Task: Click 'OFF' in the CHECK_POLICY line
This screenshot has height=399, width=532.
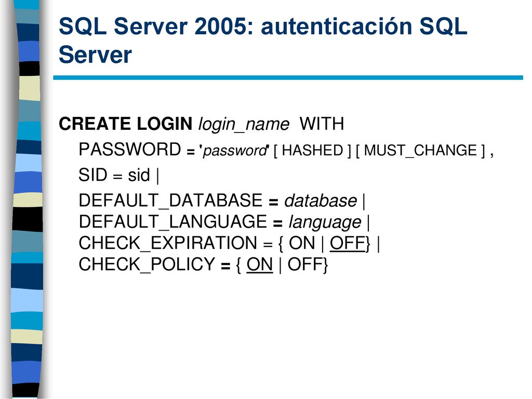Action: [305, 264]
